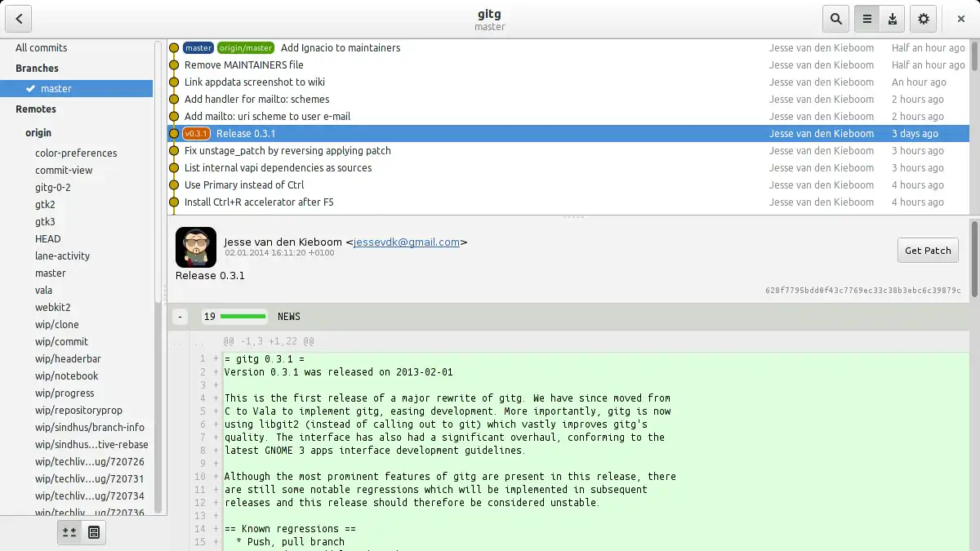Select commit Use Primary instead of Ctrl

(x=568, y=184)
